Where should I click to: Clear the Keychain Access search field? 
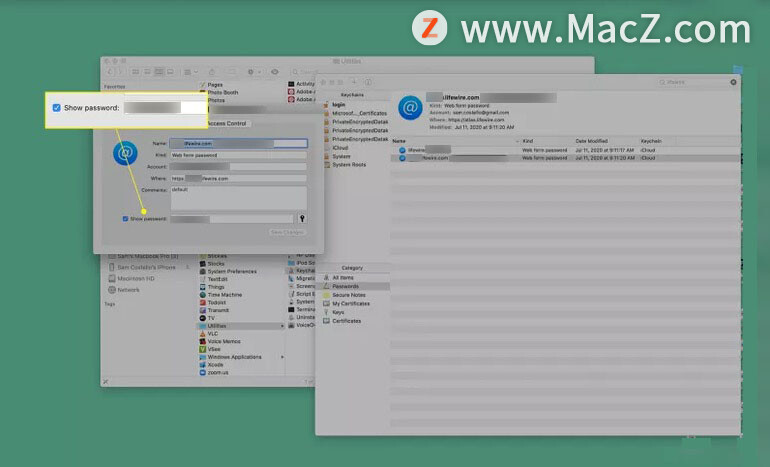[733, 82]
